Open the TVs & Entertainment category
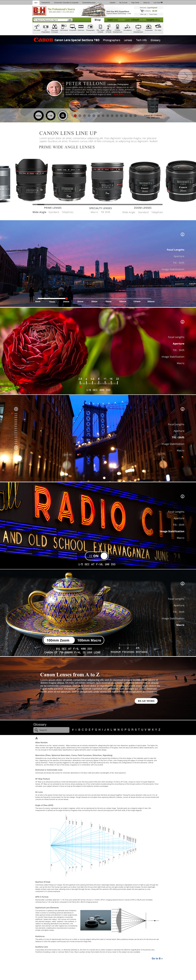The image size is (196, 980). [138, 29]
